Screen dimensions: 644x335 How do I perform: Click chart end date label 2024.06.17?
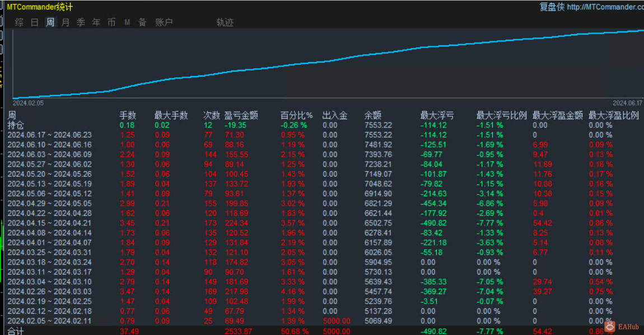[x=627, y=103]
